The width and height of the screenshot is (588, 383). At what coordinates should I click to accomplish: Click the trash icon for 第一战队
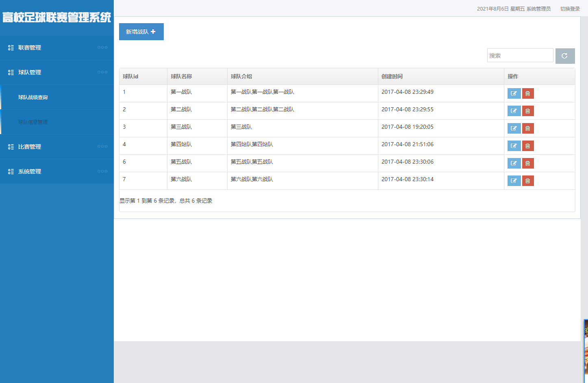pos(527,93)
